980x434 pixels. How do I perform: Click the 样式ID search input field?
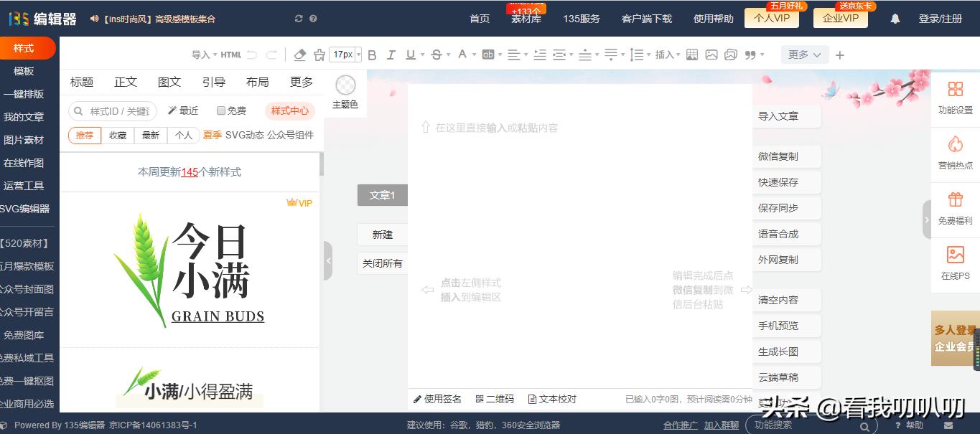point(115,110)
